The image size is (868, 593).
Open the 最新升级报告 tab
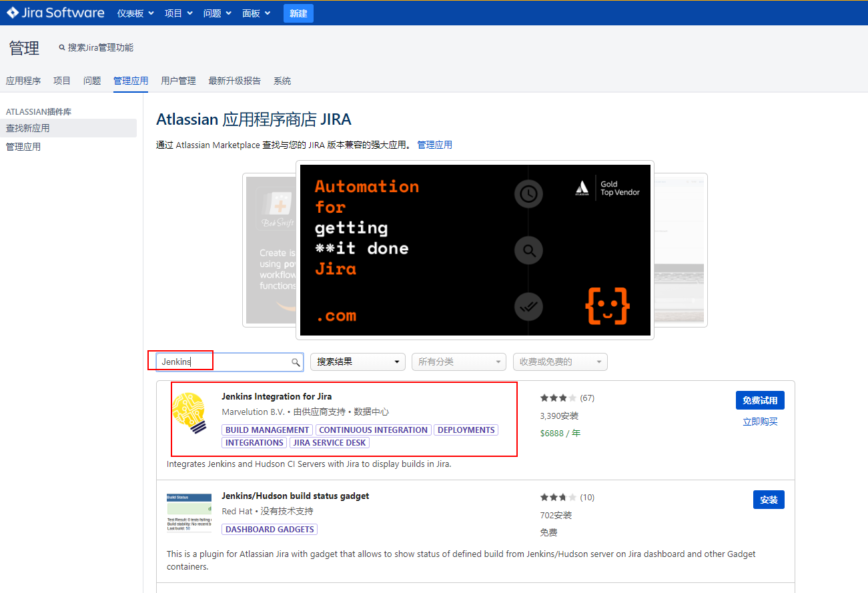234,81
